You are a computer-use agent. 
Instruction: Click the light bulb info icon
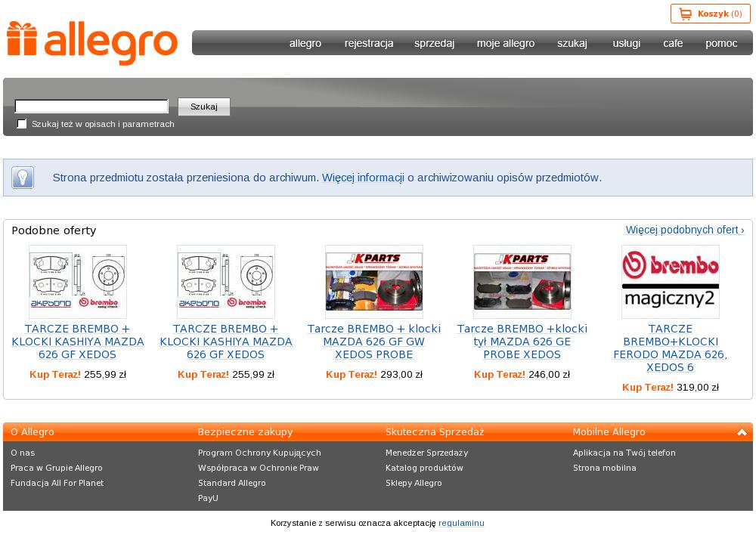[23, 178]
